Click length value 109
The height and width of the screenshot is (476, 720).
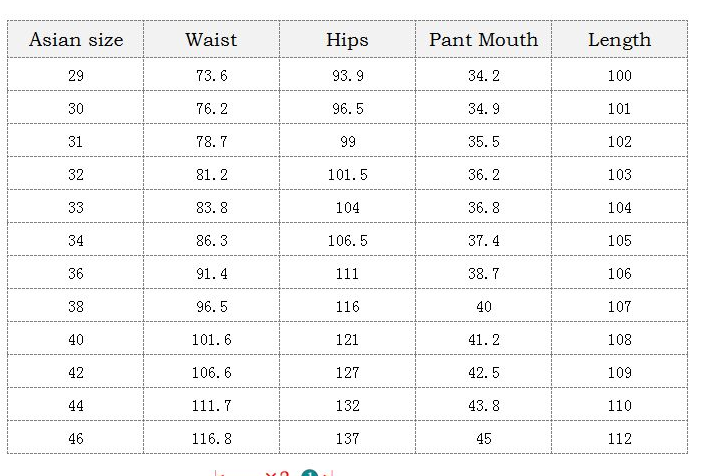click(x=619, y=373)
